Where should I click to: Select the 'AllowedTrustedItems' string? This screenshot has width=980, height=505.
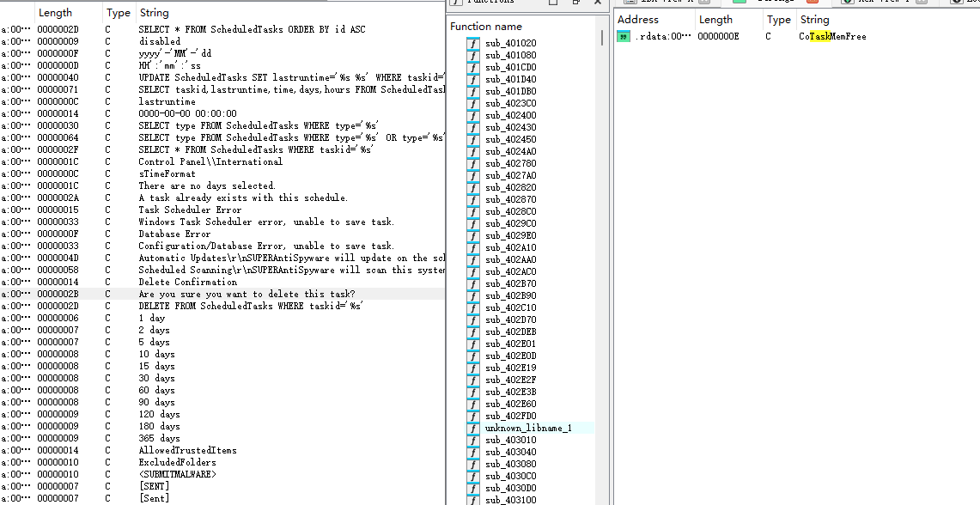[x=187, y=450]
